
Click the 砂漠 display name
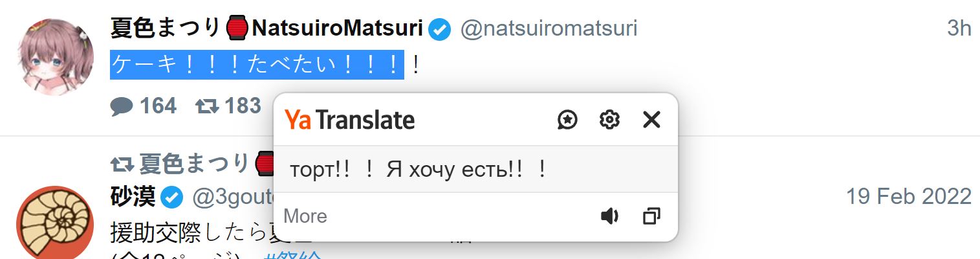133,197
